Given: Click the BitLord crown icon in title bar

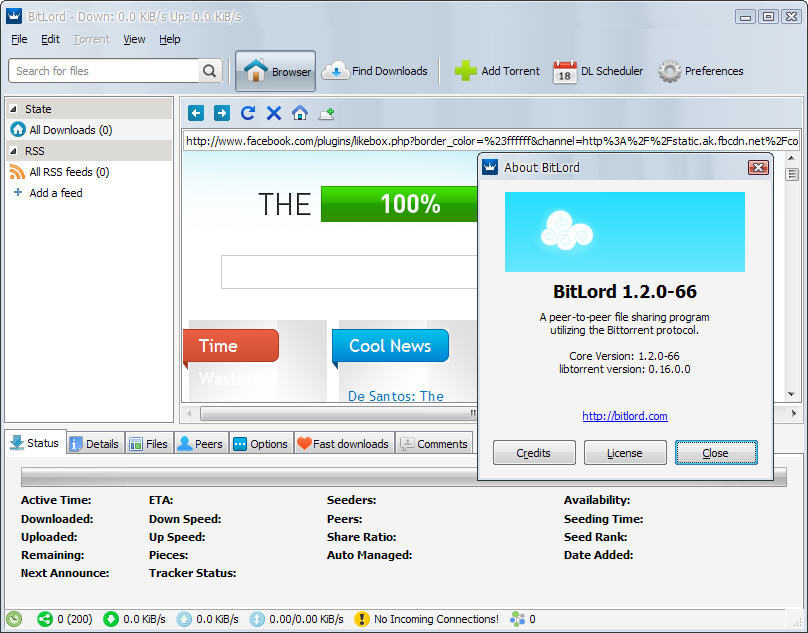Looking at the screenshot, I should 14,16.
